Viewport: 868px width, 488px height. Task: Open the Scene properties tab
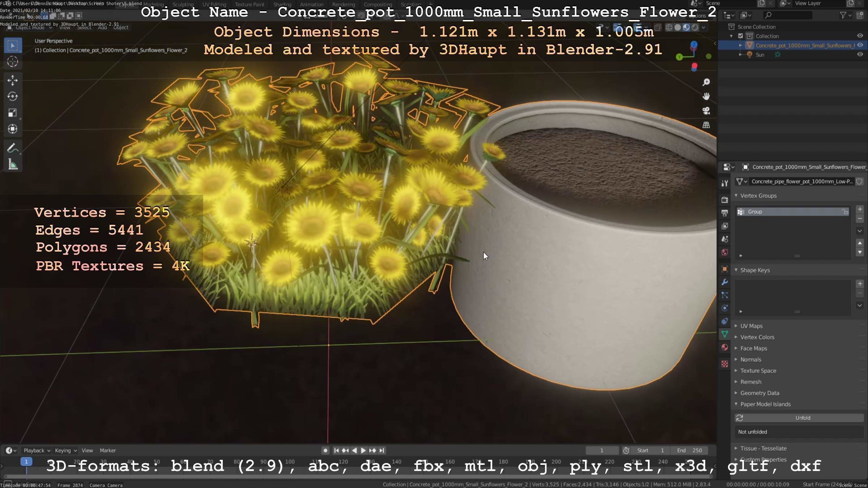724,239
